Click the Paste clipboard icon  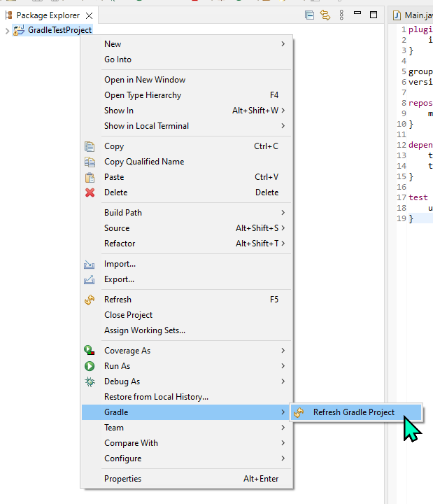click(x=90, y=177)
